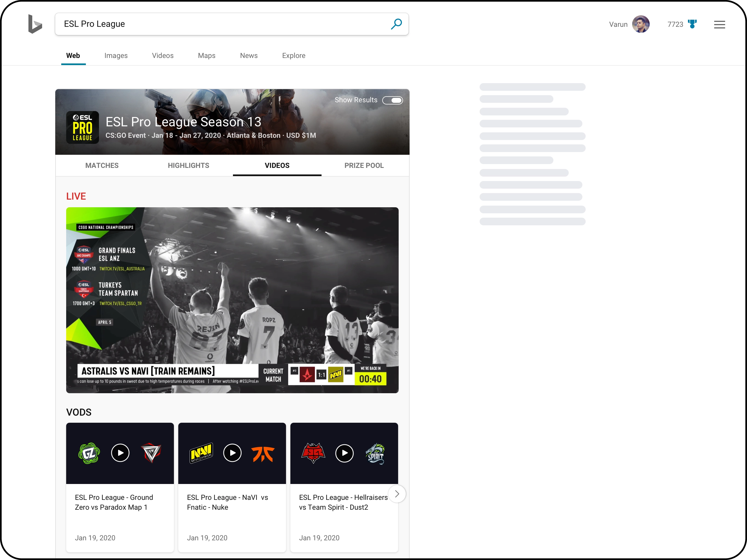Image resolution: width=747 pixels, height=560 pixels.
Task: Open the rewards medal icon
Action: click(692, 24)
